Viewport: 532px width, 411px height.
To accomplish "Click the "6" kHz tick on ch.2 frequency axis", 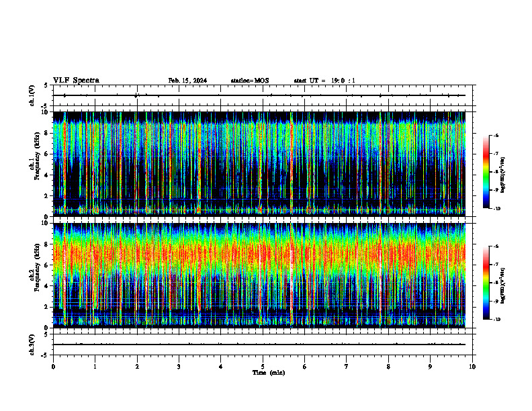I will (x=47, y=265).
